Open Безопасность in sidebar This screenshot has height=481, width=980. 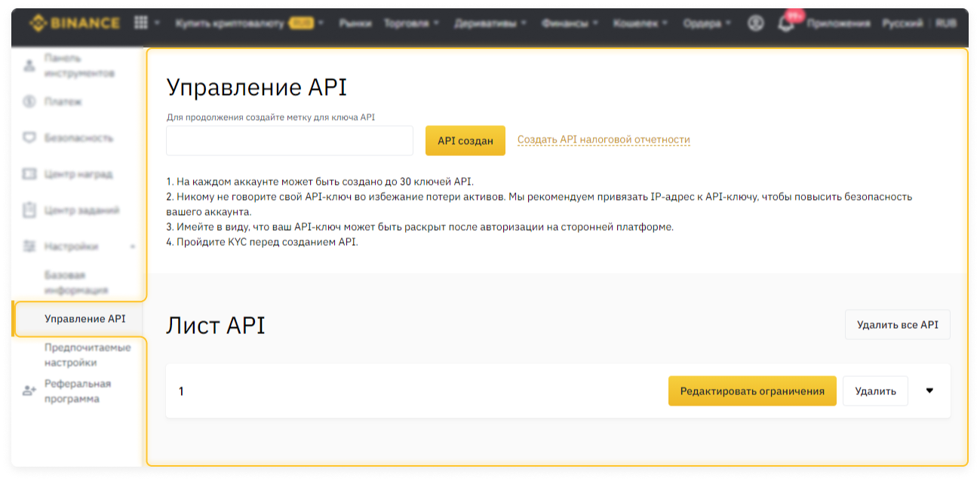pos(78,138)
